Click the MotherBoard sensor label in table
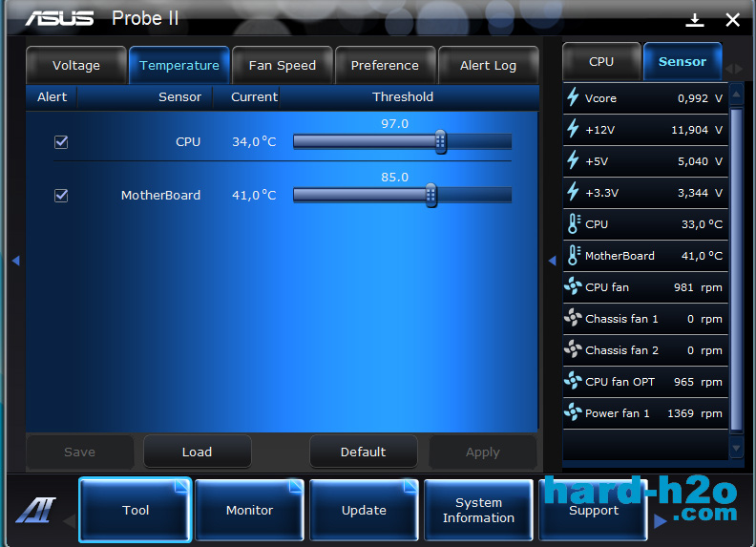 160,195
